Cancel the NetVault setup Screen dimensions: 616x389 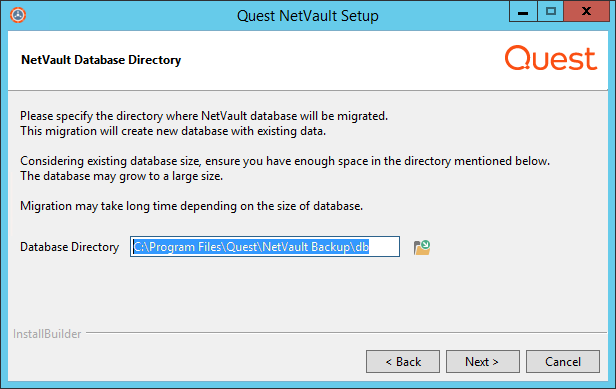coord(563,361)
